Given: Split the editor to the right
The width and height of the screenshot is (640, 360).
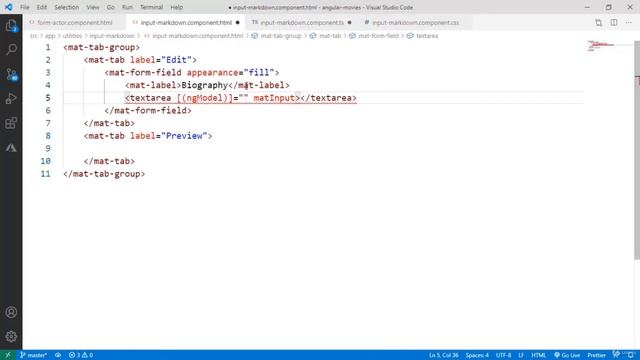Looking at the screenshot, I should tap(613, 23).
